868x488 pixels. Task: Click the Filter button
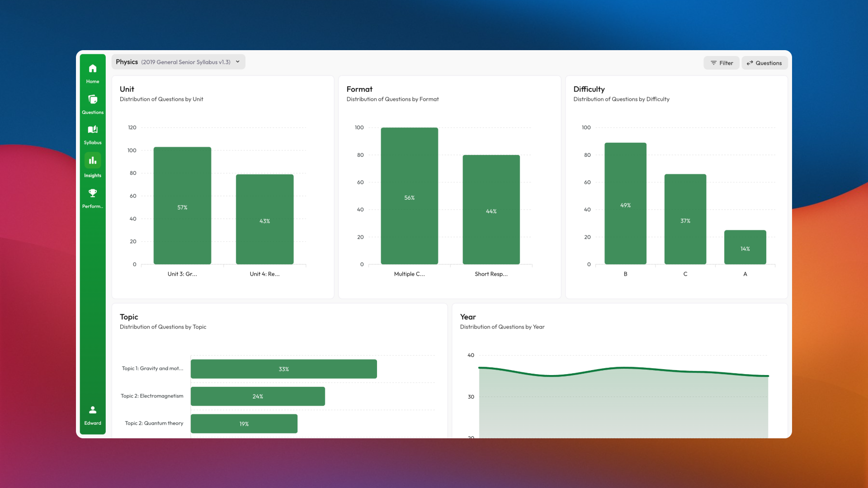tap(722, 63)
